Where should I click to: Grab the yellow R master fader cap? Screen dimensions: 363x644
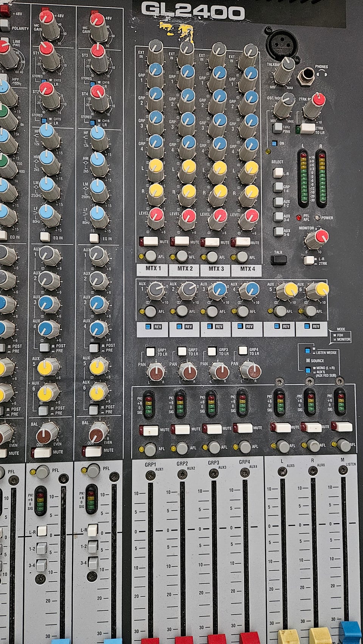[320, 636]
